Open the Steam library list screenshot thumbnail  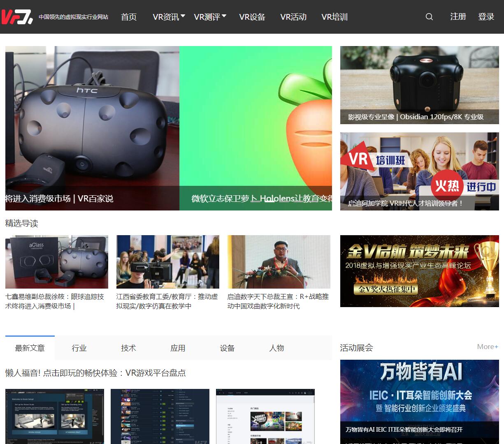pos(160,416)
